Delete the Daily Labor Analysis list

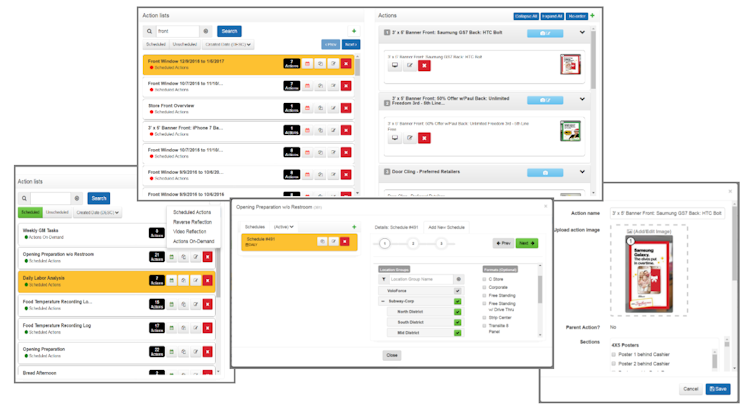pyautogui.click(x=208, y=280)
